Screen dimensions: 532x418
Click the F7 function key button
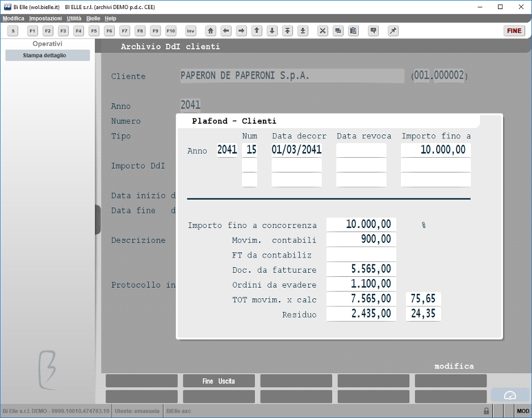(125, 31)
